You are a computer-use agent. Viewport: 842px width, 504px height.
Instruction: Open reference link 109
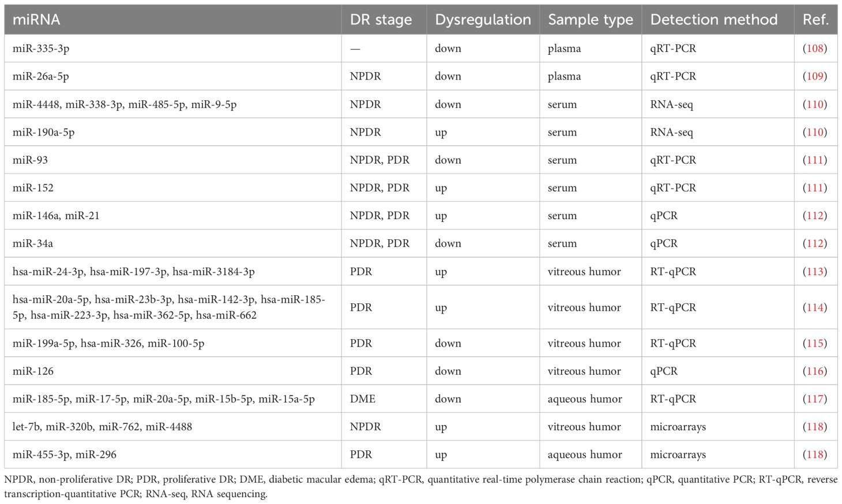pos(815,76)
